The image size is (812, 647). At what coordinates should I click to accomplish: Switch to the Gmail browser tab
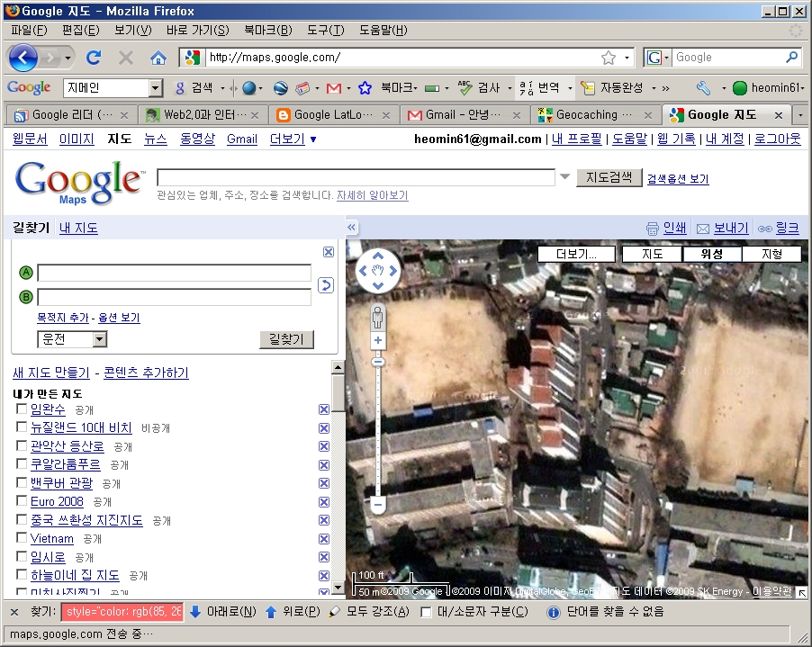465,115
